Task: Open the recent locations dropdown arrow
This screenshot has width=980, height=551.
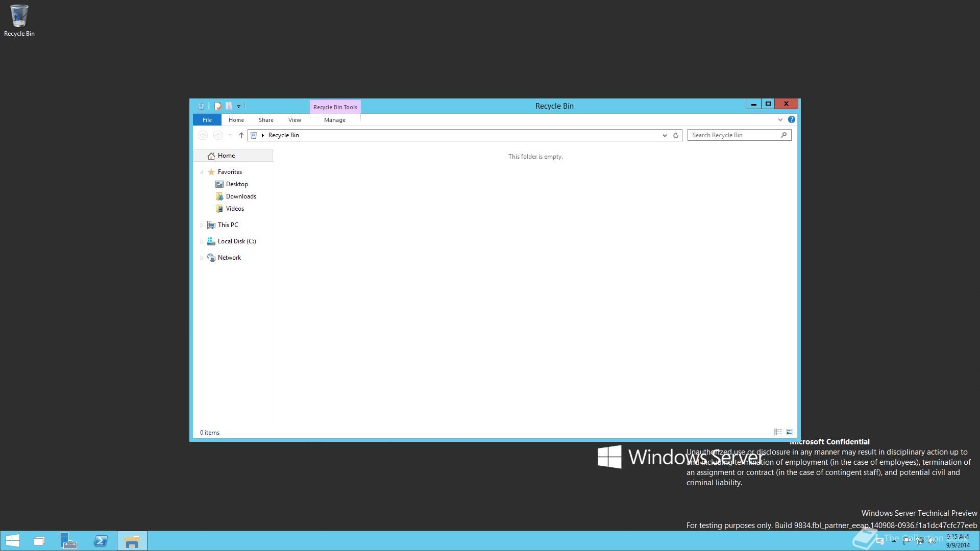Action: [x=230, y=135]
